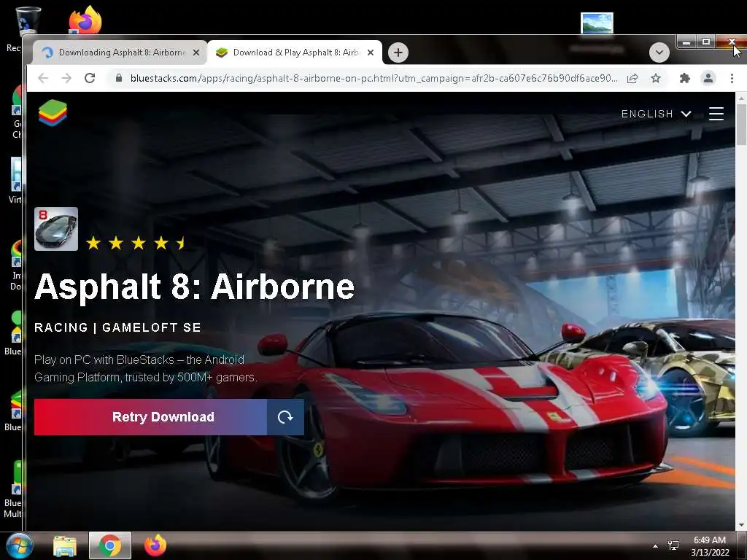Open Chrome three-dot menu

click(732, 78)
